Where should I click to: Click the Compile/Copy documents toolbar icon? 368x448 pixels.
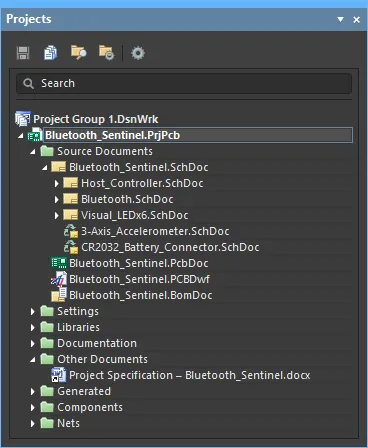(50, 53)
